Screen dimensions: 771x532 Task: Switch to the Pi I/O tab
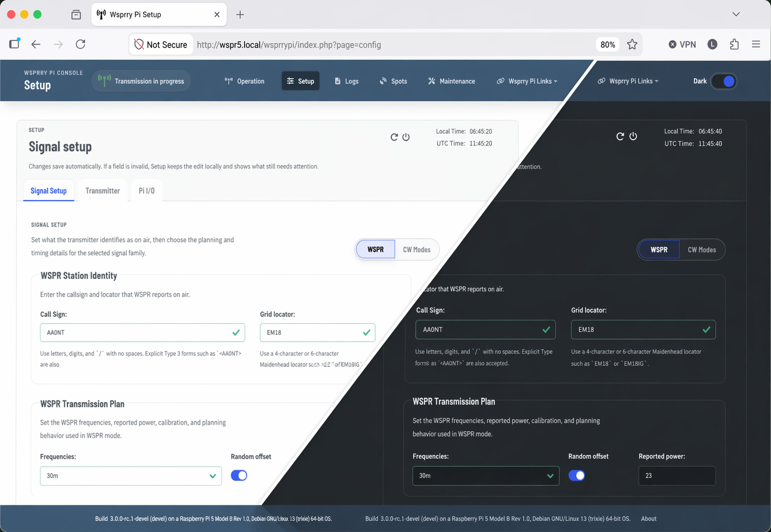(147, 190)
